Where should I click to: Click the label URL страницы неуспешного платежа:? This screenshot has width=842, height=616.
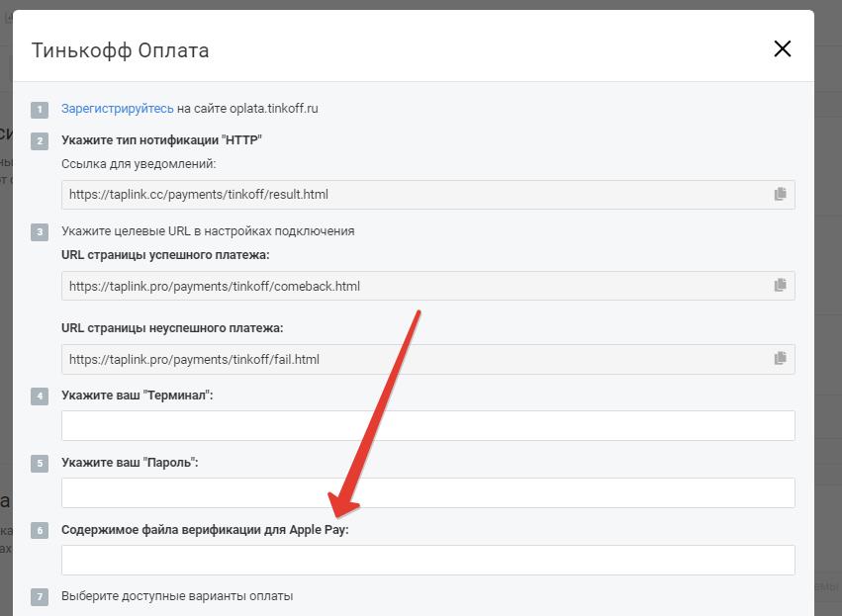[172, 328]
